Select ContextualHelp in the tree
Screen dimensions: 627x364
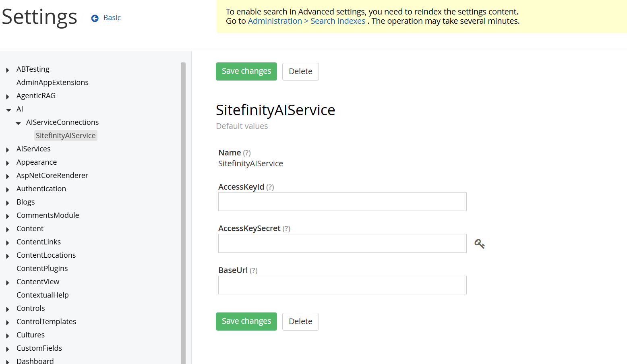43,295
